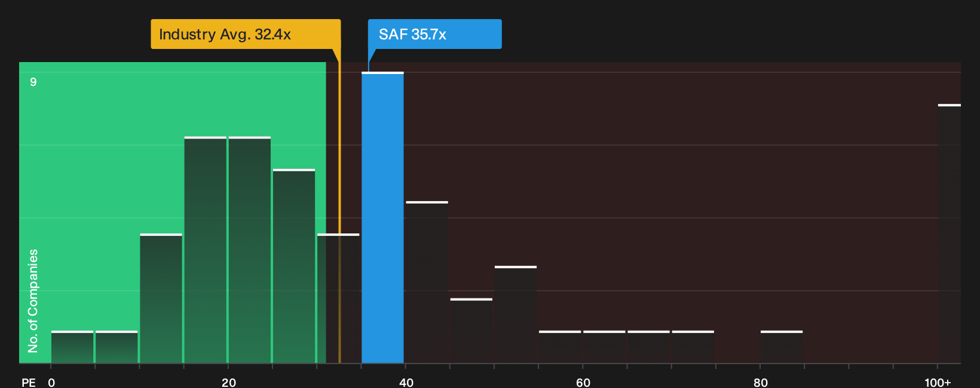Click the histogram bar for PE 30–35

click(338, 298)
